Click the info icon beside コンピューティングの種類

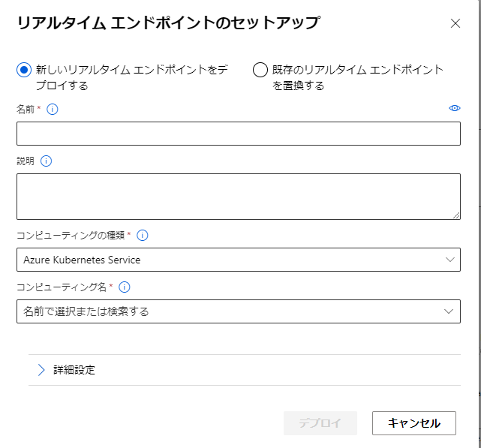pyautogui.click(x=143, y=235)
